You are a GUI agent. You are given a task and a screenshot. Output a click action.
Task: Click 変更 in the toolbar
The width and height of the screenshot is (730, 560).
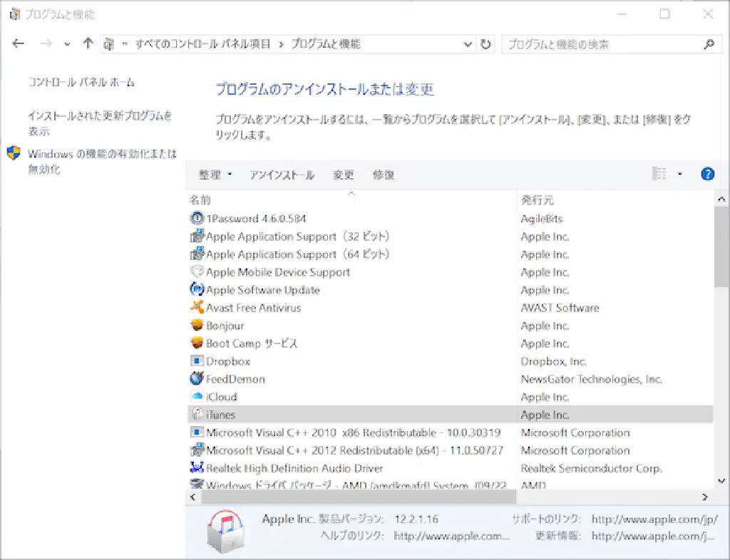344,175
